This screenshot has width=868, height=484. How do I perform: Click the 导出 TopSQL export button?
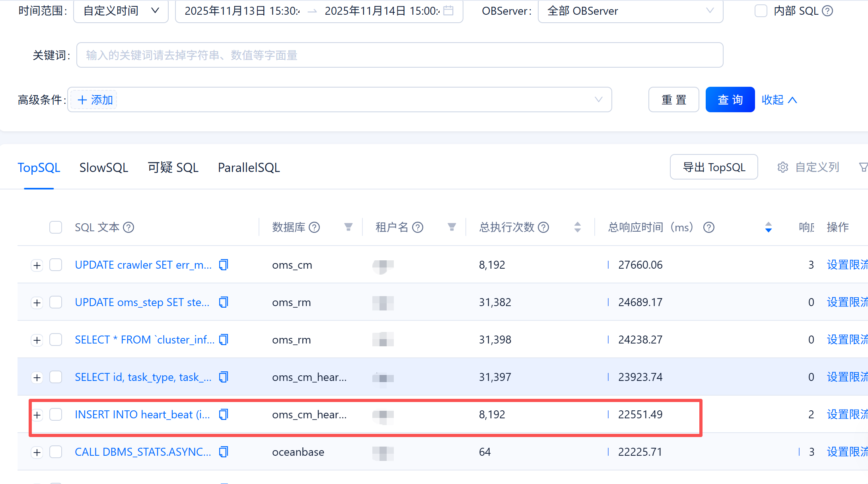click(714, 167)
